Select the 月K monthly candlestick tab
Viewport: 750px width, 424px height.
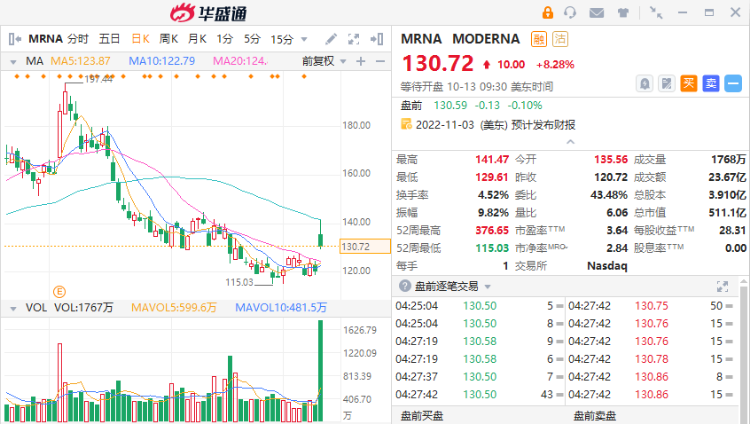[197, 39]
